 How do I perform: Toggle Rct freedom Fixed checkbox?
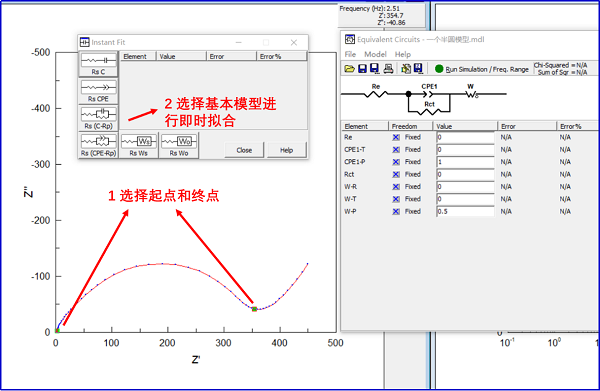click(x=396, y=174)
